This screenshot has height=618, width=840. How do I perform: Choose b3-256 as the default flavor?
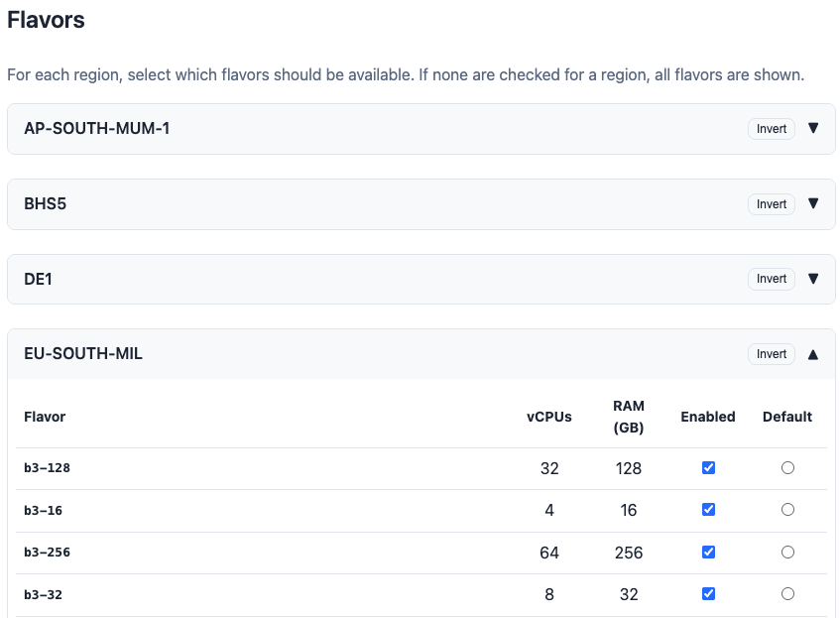787,553
